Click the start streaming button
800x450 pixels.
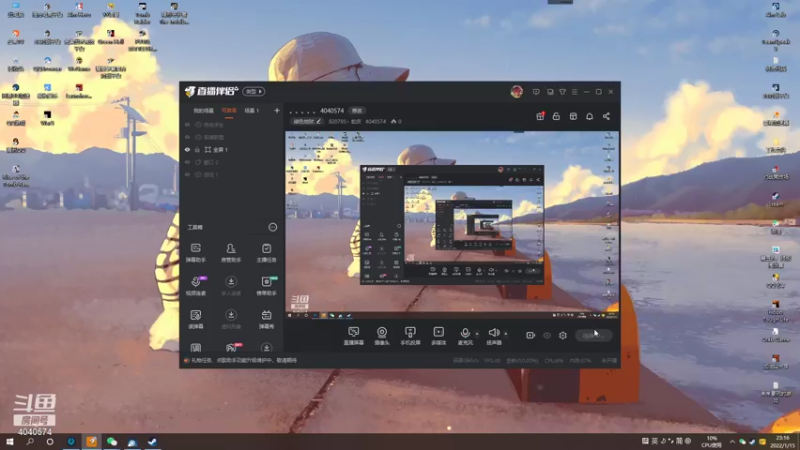593,335
